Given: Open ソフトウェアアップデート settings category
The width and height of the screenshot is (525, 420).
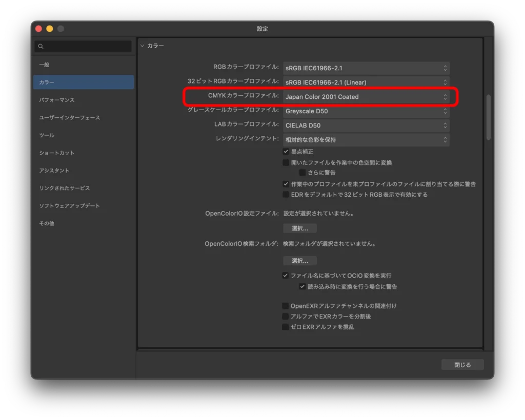Looking at the screenshot, I should pyautogui.click(x=70, y=206).
